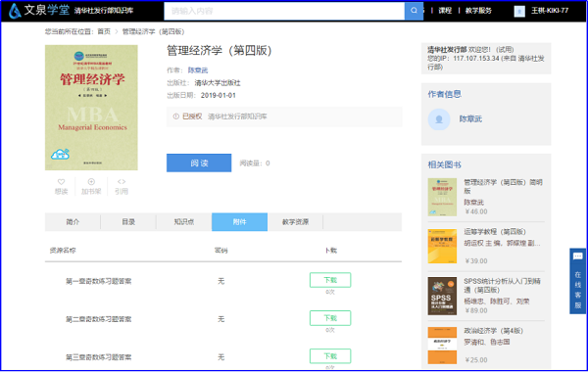Switch to the 目录 tab
Screen dimensions: 588x372
pyautogui.click(x=128, y=222)
